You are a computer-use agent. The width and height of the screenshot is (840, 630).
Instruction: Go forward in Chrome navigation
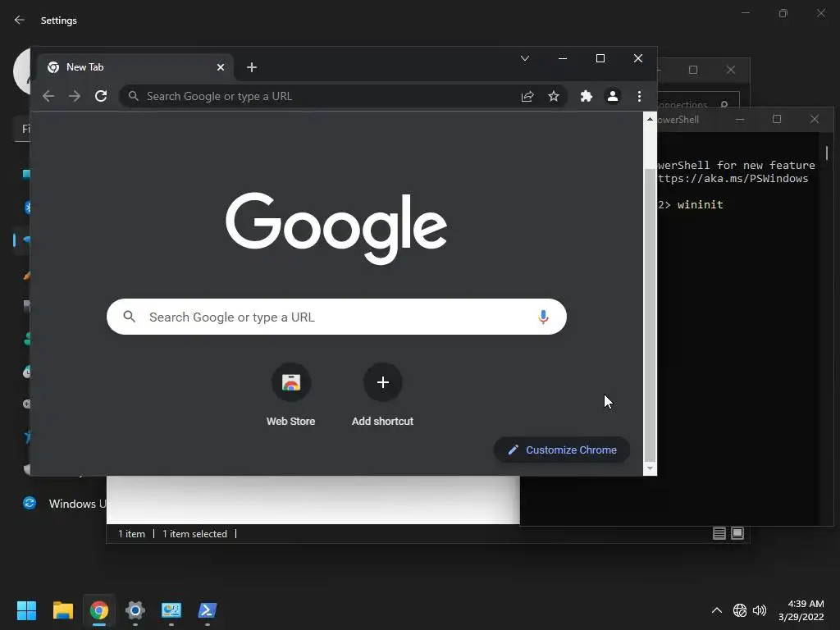pyautogui.click(x=75, y=96)
